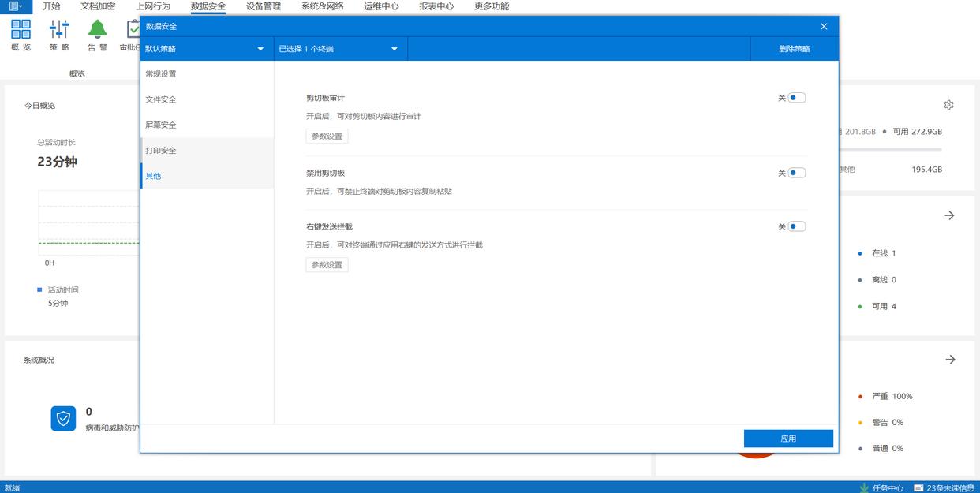
Task: Expand the 默认策略 policy dropdown
Action: (x=206, y=49)
